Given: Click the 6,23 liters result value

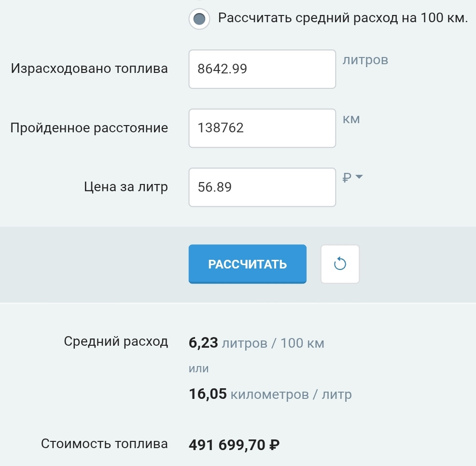Looking at the screenshot, I should [203, 343].
